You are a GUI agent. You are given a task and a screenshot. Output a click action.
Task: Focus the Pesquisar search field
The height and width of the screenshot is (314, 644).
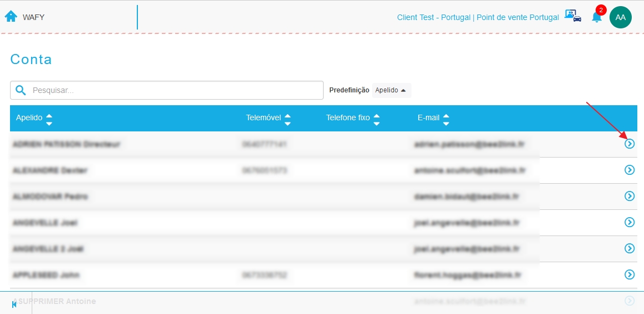pos(167,90)
